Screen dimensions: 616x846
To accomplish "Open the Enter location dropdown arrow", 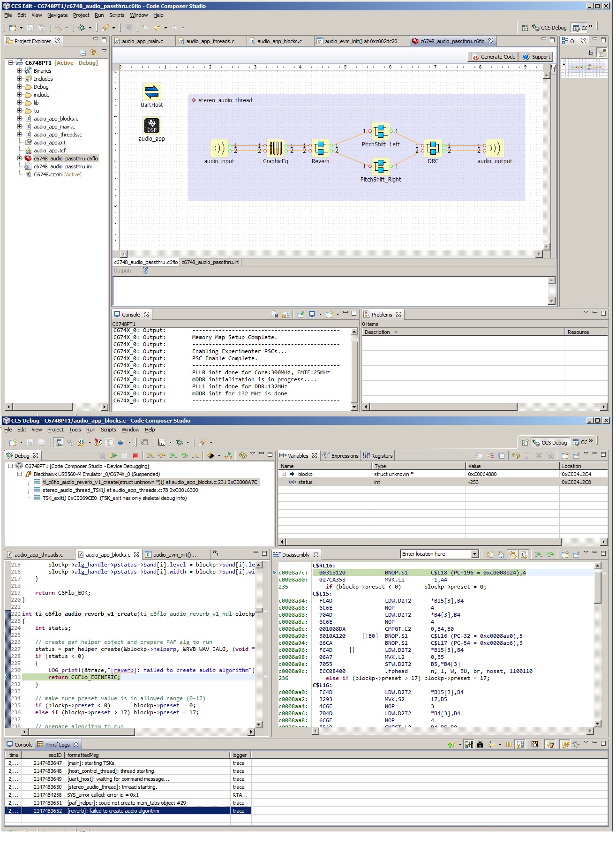I will coord(474,554).
